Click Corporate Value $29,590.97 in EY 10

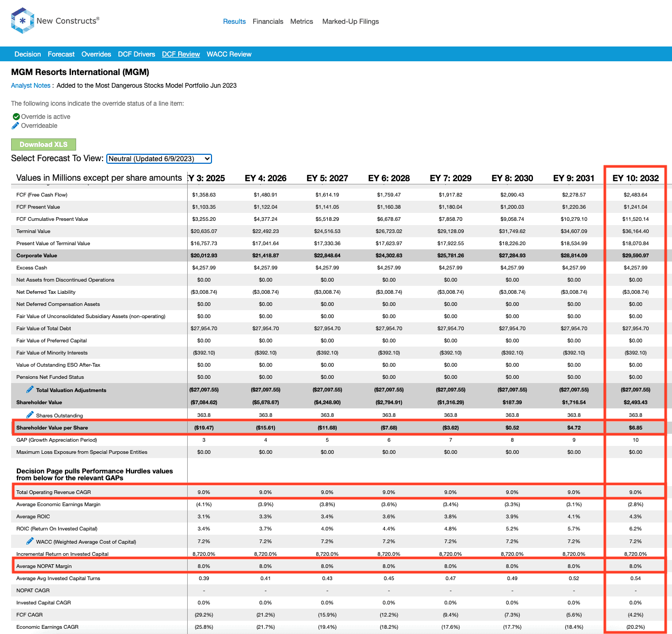[x=636, y=256]
